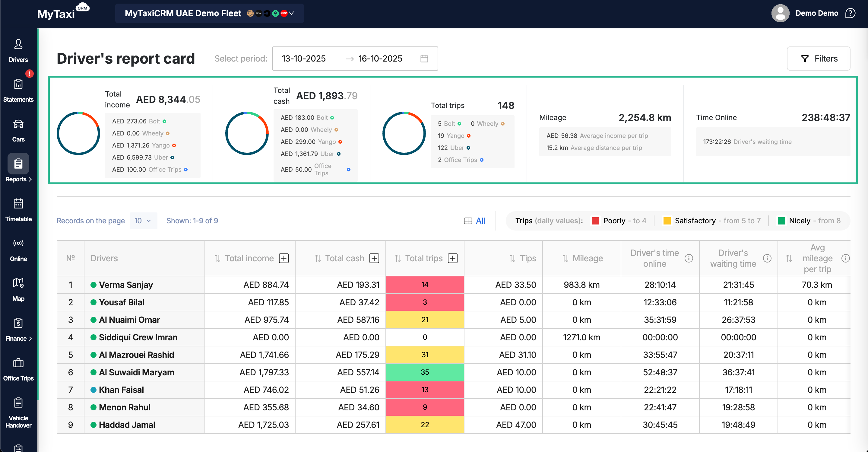
Task: Click the info icon beside Driver's time online
Action: (x=689, y=259)
